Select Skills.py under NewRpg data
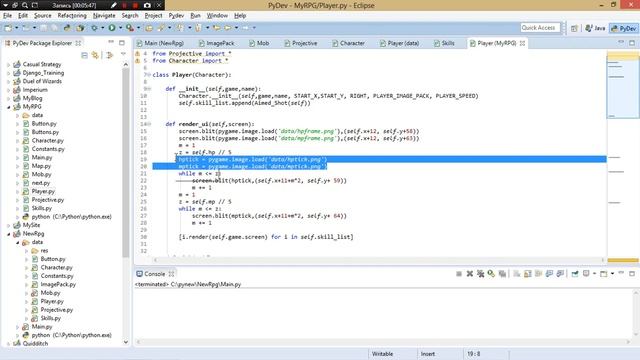 coord(51,318)
